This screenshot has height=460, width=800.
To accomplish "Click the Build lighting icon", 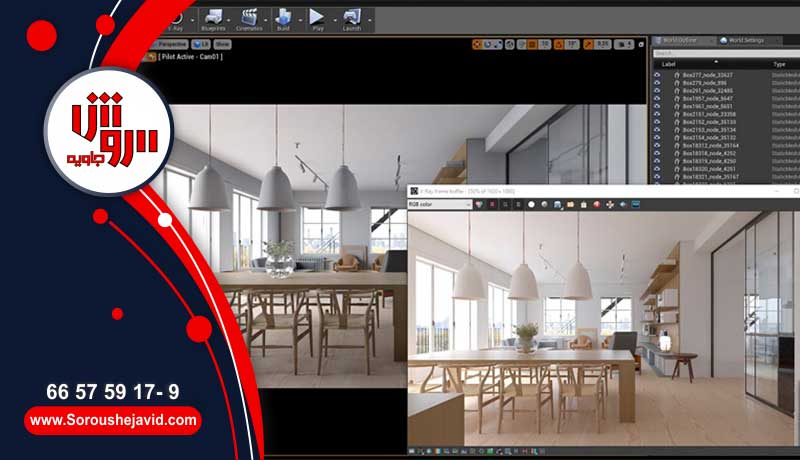I will coord(283,17).
